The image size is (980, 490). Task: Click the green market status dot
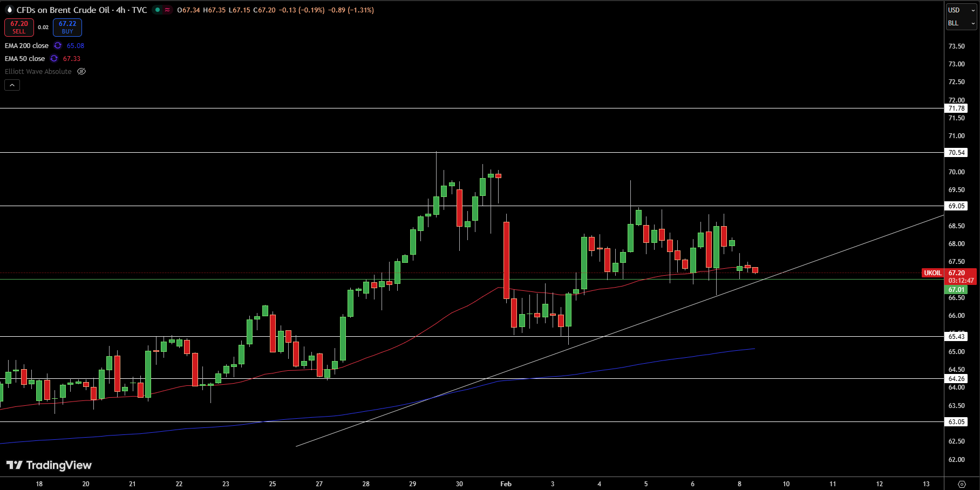(158, 10)
